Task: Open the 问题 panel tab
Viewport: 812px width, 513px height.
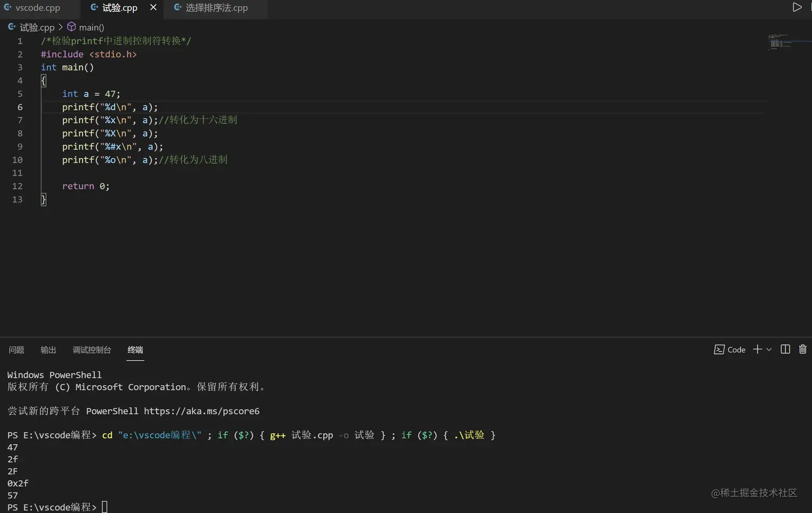Action: 16,350
